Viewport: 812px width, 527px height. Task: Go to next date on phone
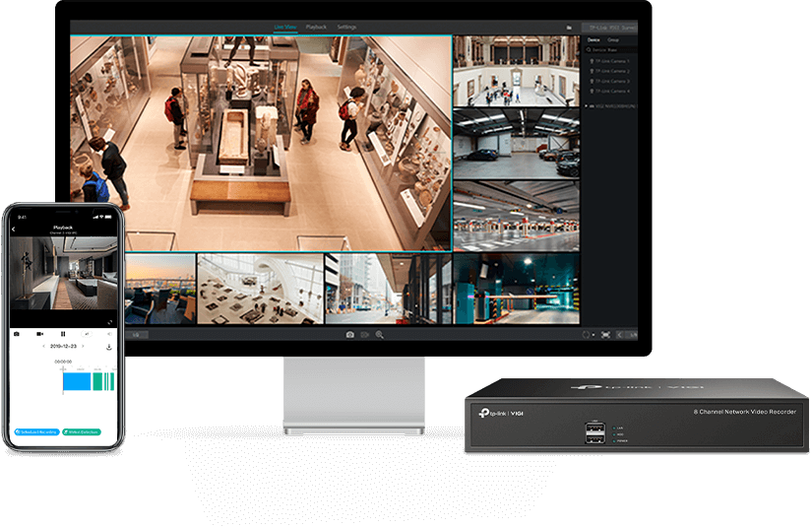click(x=83, y=346)
